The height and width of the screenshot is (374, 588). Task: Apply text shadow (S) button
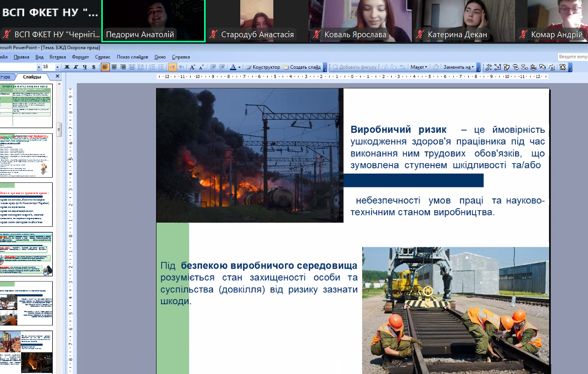[x=93, y=67]
